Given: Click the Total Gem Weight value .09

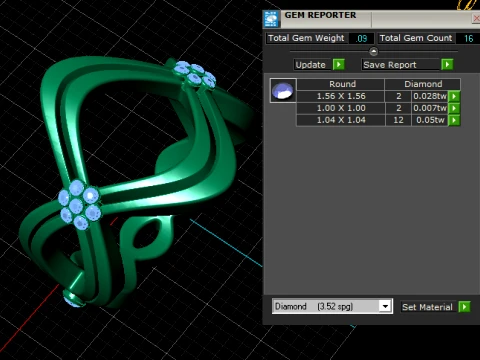Looking at the screenshot, I should [361, 38].
